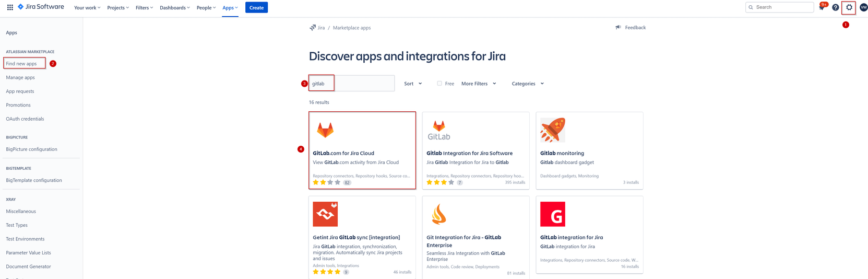This screenshot has width=868, height=279.
Task: Open Test Types in sidebar
Action: [17, 225]
